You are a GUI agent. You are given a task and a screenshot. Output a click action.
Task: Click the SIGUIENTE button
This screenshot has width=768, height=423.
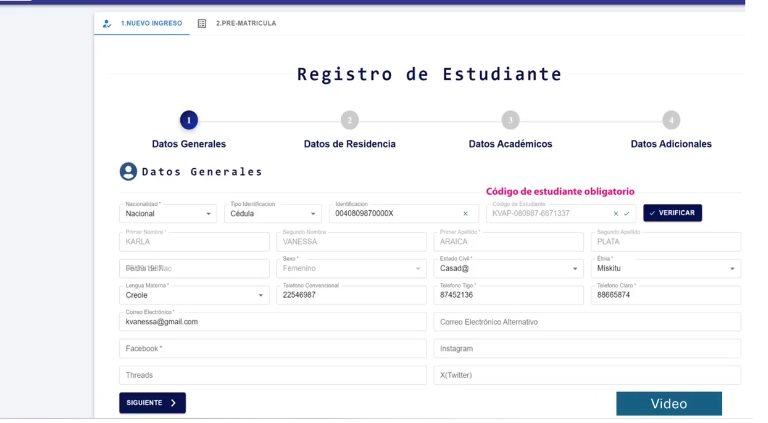click(152, 403)
